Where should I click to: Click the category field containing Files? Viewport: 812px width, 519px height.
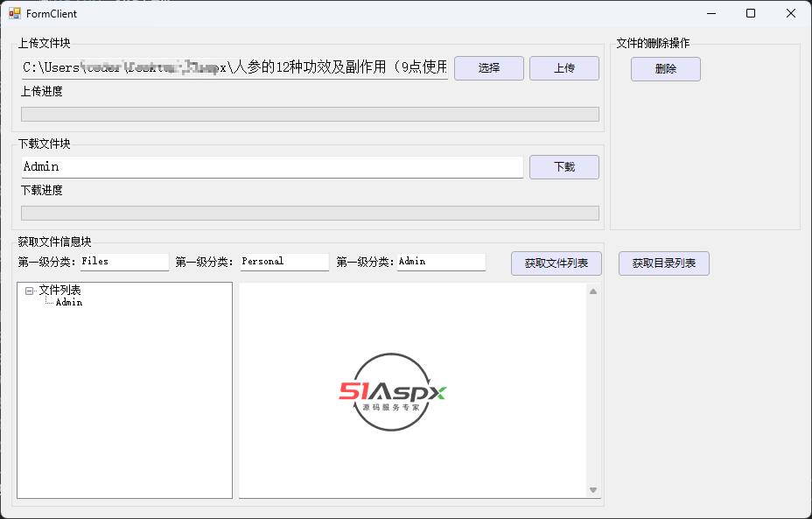click(x=124, y=262)
